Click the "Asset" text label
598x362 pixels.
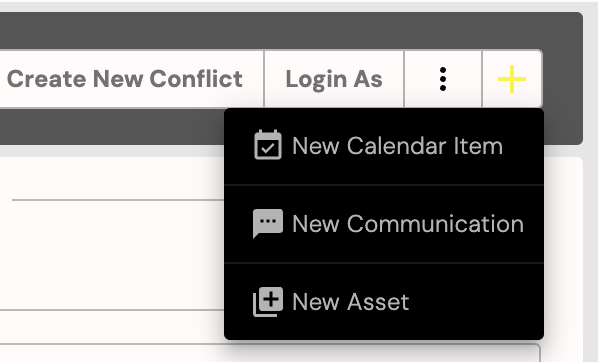click(x=378, y=302)
